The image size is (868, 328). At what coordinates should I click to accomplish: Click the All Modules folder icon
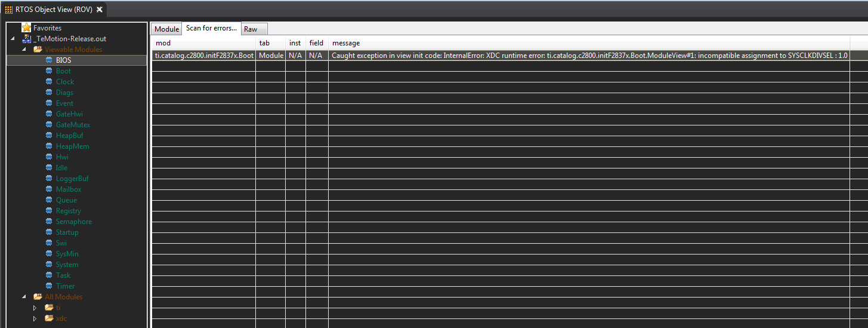pyautogui.click(x=38, y=297)
